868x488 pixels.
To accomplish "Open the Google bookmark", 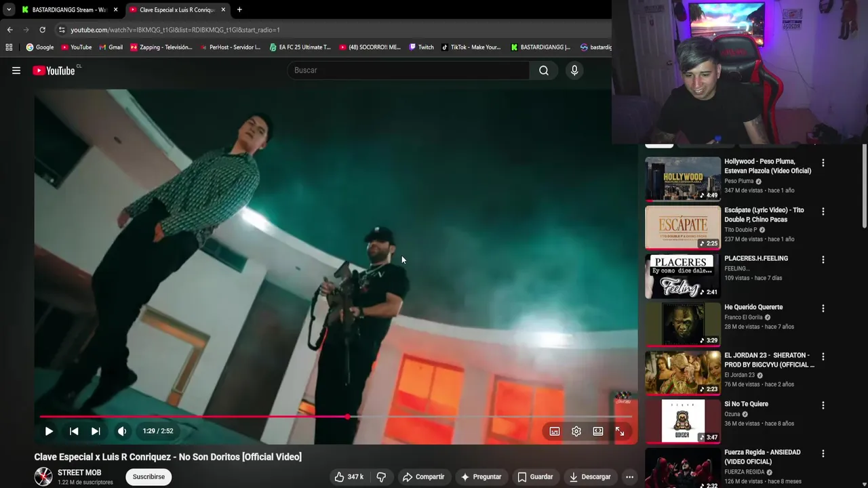I will point(40,47).
